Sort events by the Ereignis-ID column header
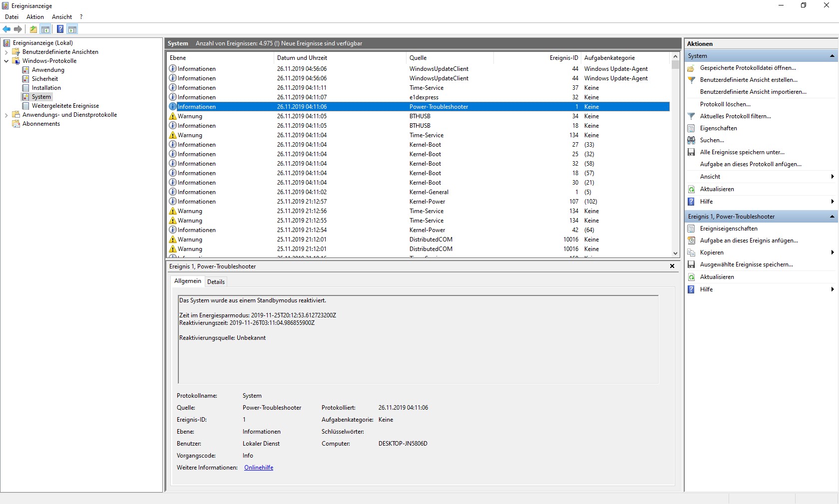839x504 pixels. (x=537, y=58)
